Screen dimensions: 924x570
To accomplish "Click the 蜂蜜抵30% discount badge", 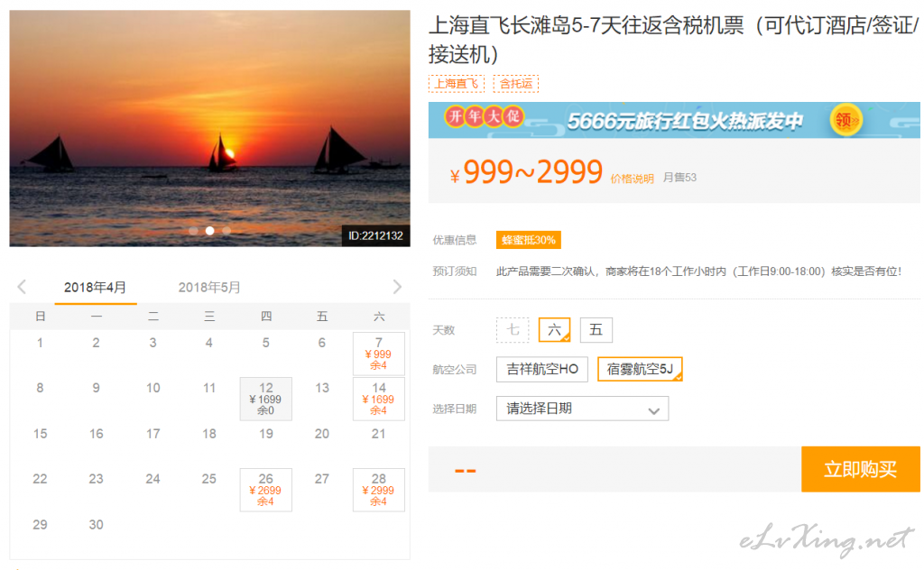I will click(528, 240).
